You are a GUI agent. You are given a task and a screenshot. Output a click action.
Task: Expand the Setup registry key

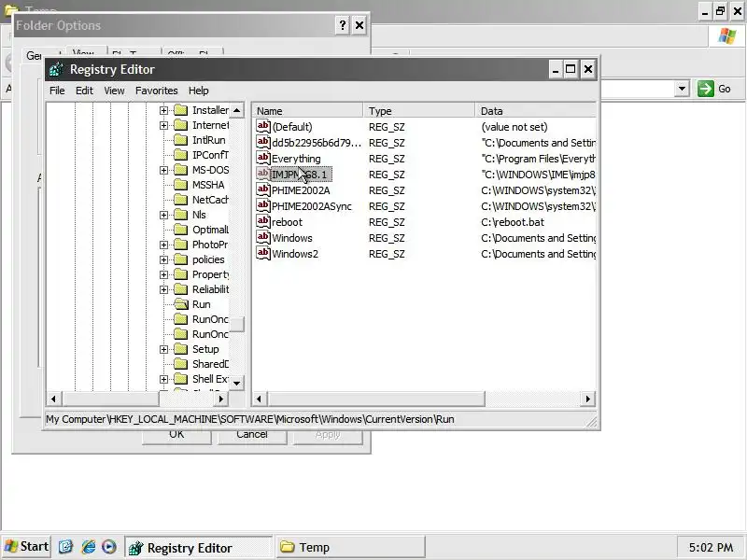point(164,349)
